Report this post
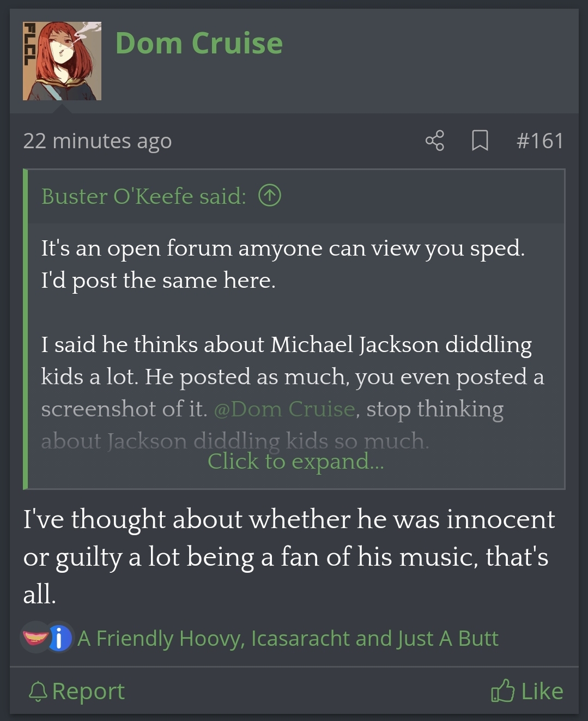This screenshot has width=588, height=721. click(77, 691)
